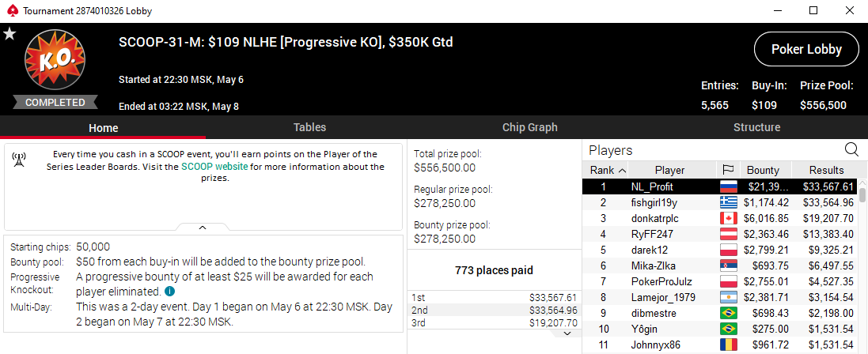Open the SCOOP website link
This screenshot has width=868, height=354.
tap(214, 167)
